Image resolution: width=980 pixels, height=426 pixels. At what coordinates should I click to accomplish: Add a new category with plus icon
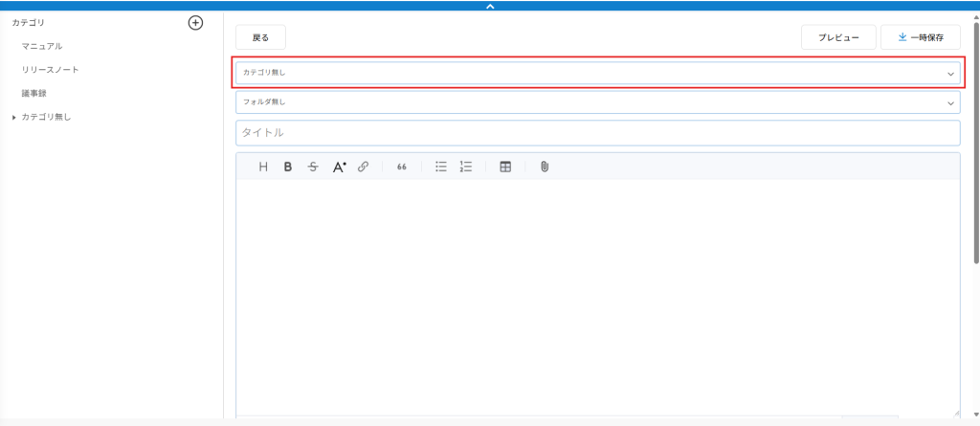(195, 22)
